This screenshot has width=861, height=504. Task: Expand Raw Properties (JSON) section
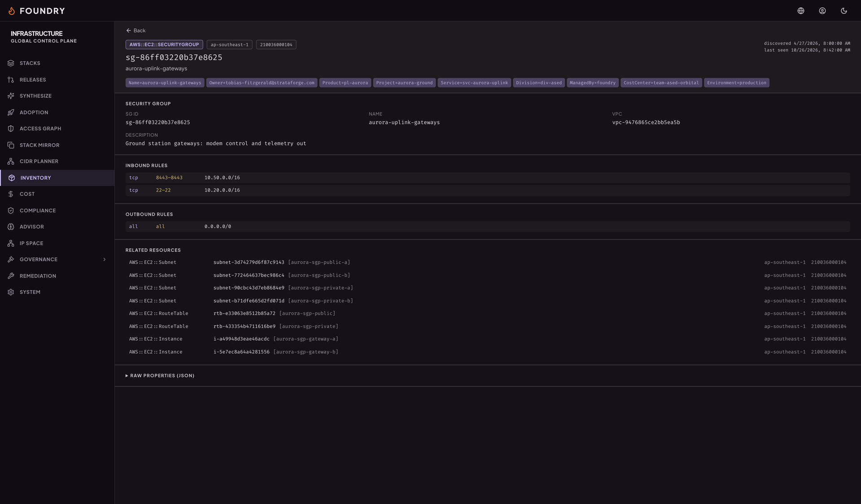point(160,376)
